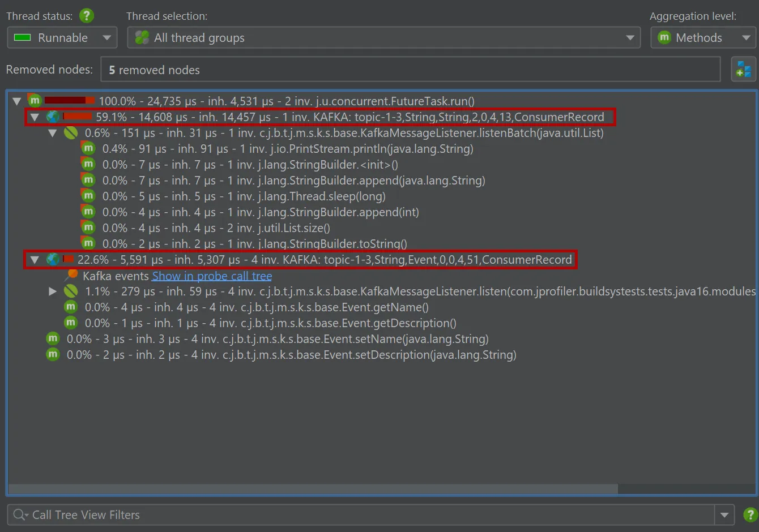Image resolution: width=759 pixels, height=532 pixels.
Task: Open the view filters help icon
Action: pos(751,514)
